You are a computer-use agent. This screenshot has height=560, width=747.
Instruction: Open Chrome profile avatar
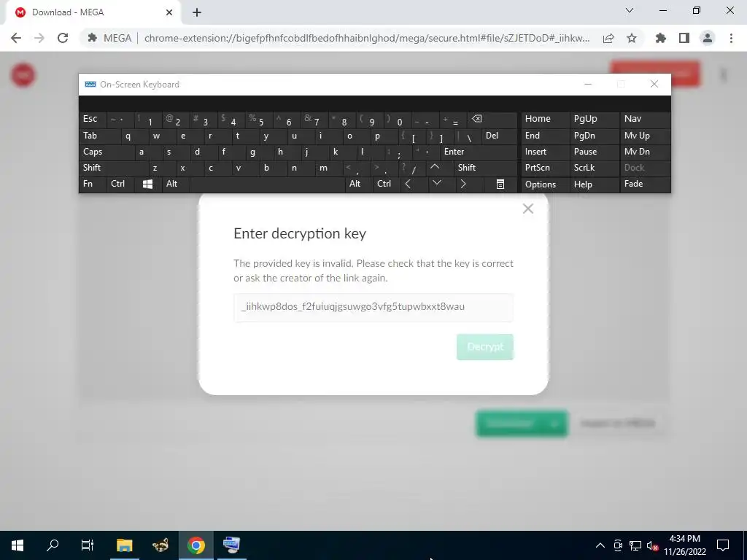click(708, 38)
